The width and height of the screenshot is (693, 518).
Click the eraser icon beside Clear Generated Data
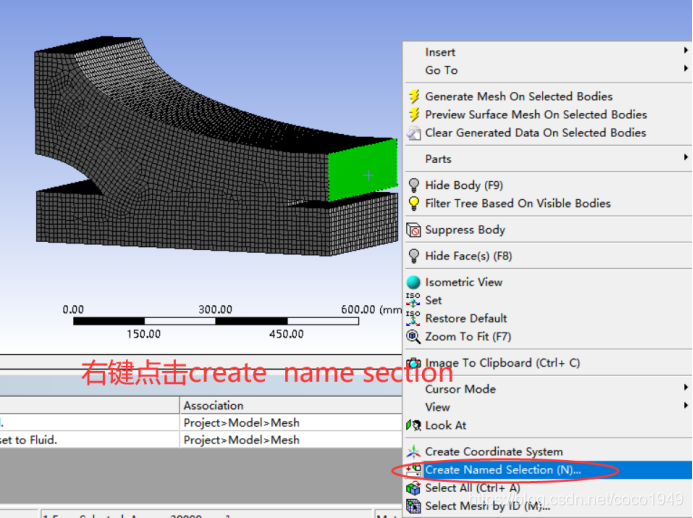coord(414,133)
